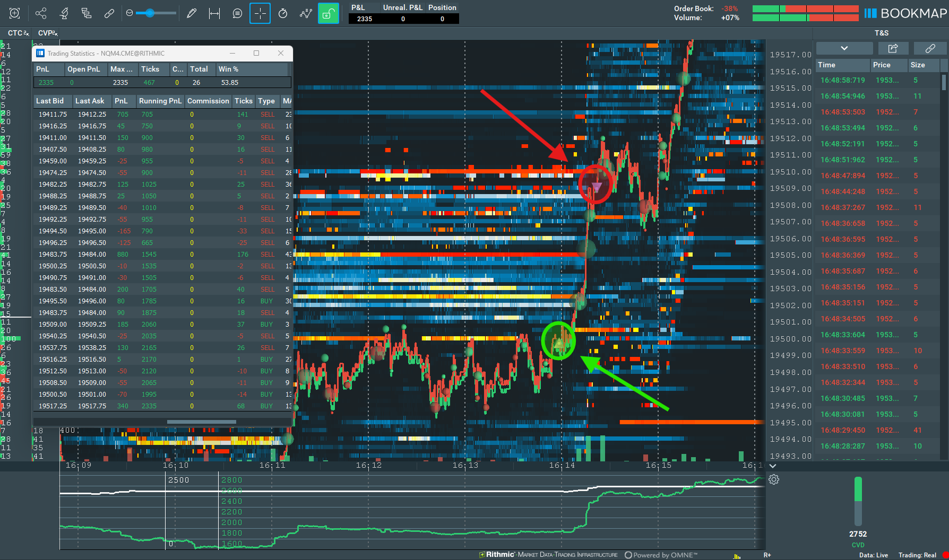Viewport: 949px width, 560px height.
Task: Toggle the green trading lock button
Action: point(329,13)
